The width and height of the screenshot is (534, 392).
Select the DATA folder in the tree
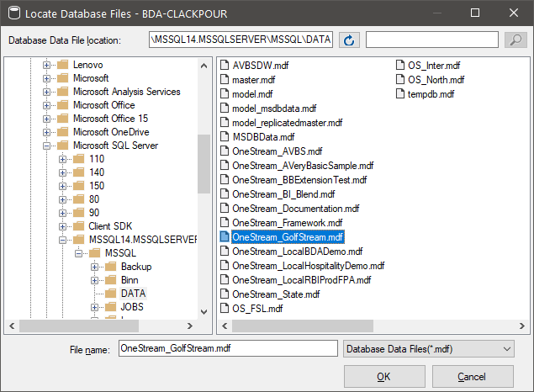click(133, 294)
